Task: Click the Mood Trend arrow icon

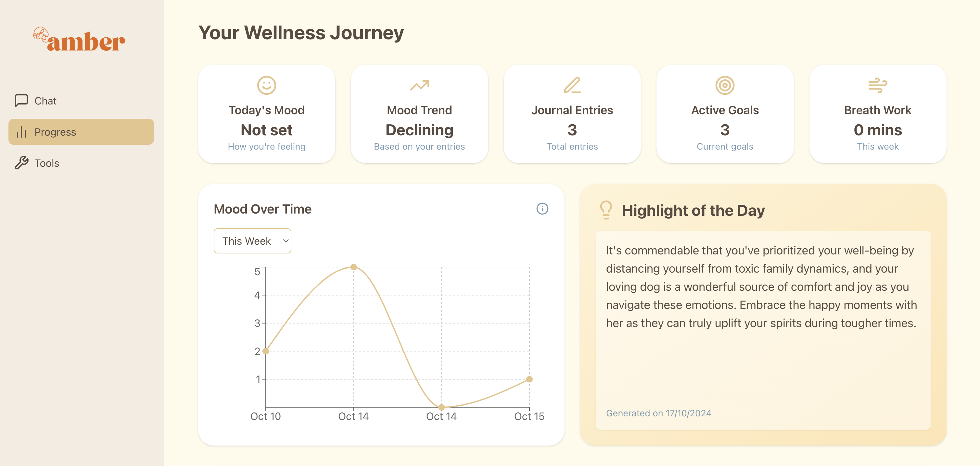Action: coord(419,85)
